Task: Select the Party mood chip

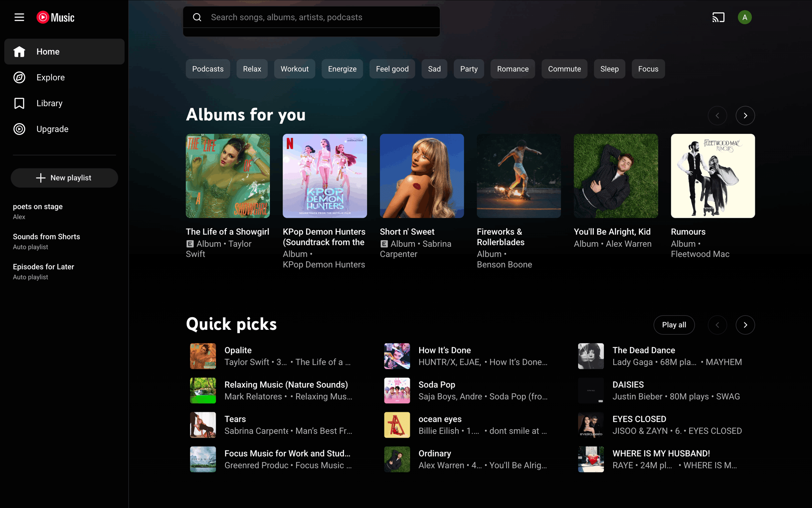Action: pyautogui.click(x=469, y=69)
